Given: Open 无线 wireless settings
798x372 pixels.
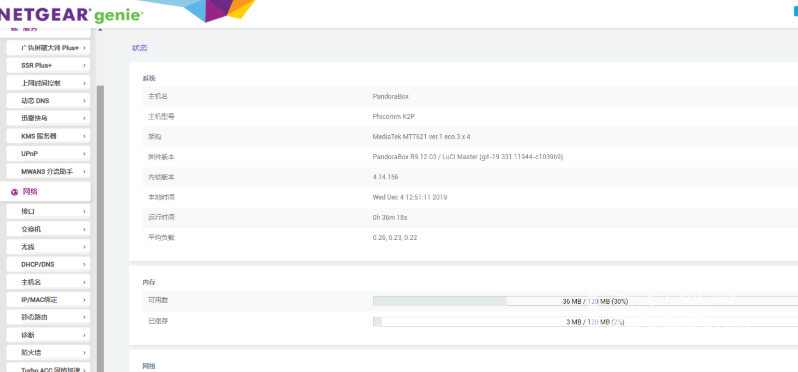Looking at the screenshot, I should [48, 247].
